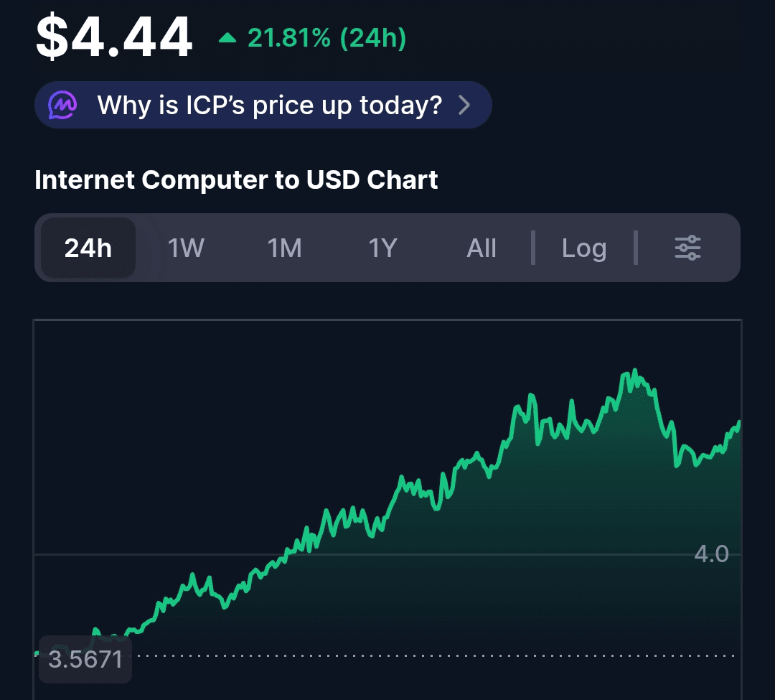Image resolution: width=775 pixels, height=700 pixels.
Task: Click the 4.0 axis label
Action: (711, 554)
